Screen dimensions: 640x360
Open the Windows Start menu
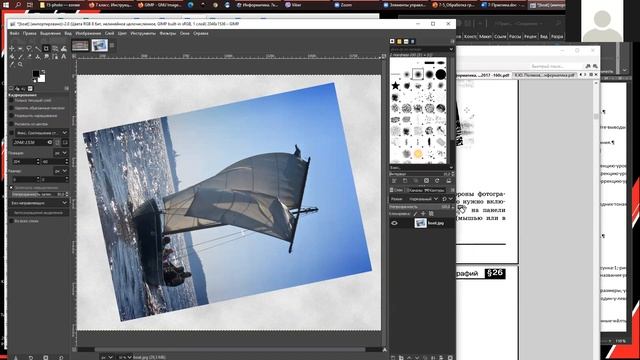(x=6, y=5)
